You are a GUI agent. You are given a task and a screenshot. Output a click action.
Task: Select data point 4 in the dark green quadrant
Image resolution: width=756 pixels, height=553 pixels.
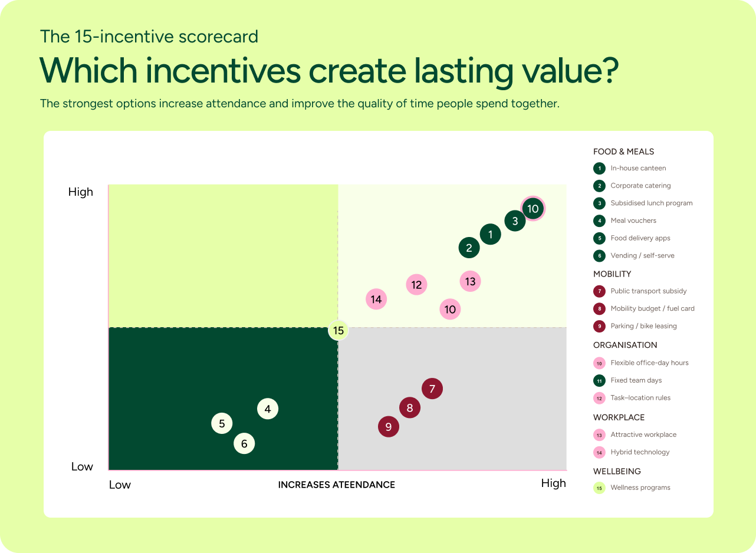tap(268, 409)
